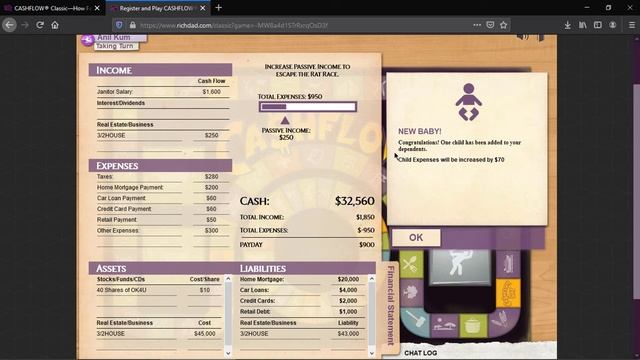Go forward one page in the browser
The width and height of the screenshot is (640, 360).
[25, 25]
